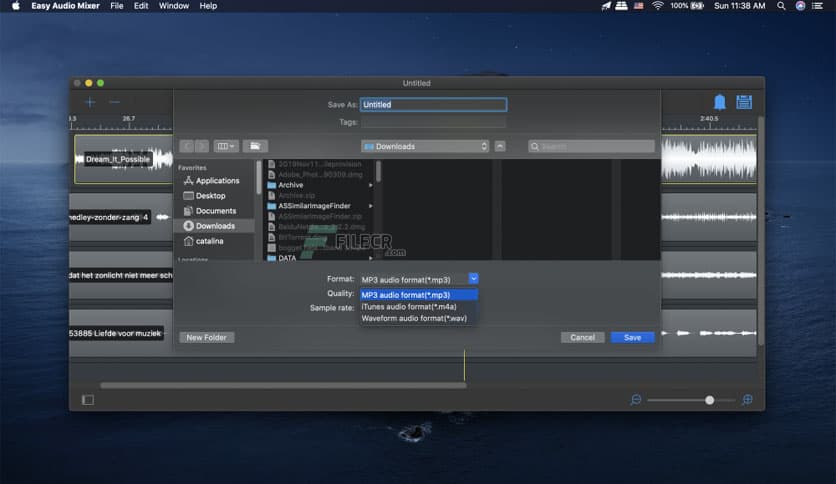Open the Apple menu
The width and height of the screenshot is (836, 484).
(x=15, y=6)
